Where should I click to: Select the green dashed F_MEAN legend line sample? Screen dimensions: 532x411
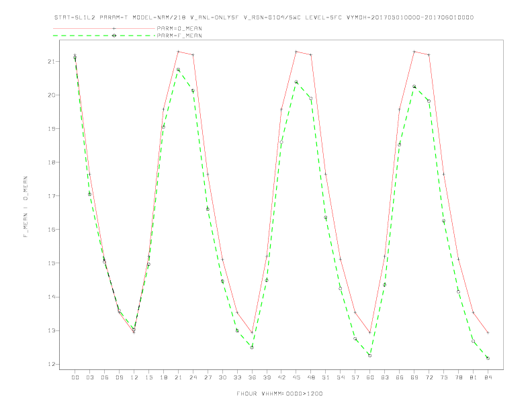point(104,36)
